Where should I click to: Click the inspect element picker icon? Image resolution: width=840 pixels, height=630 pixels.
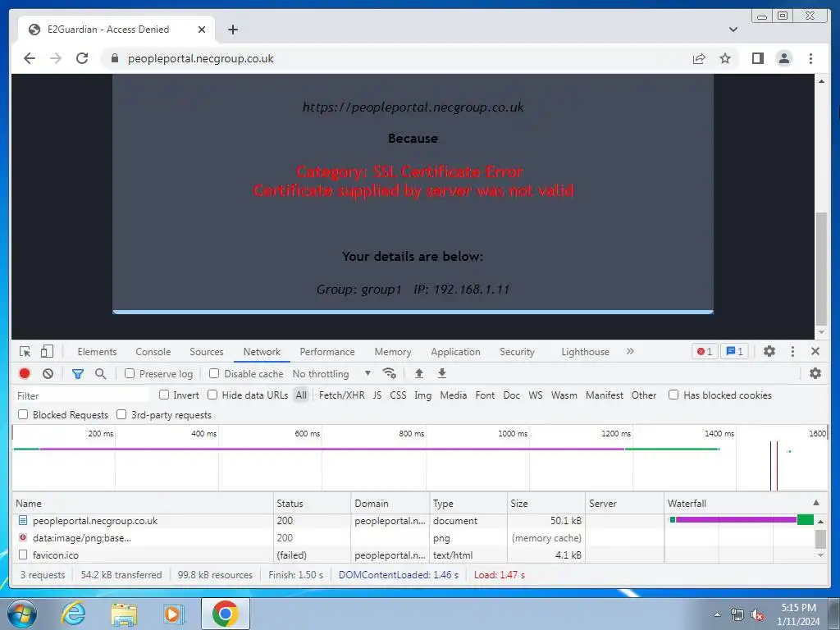[x=25, y=351]
